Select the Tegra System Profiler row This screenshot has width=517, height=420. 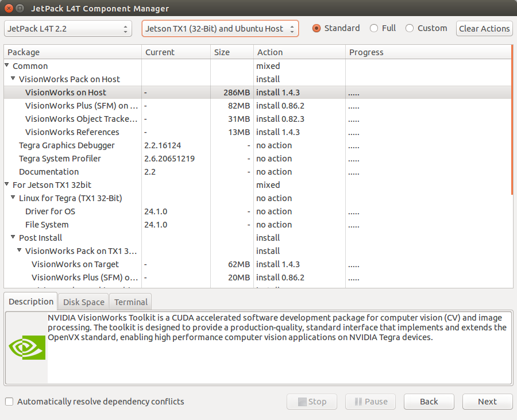tap(257, 158)
